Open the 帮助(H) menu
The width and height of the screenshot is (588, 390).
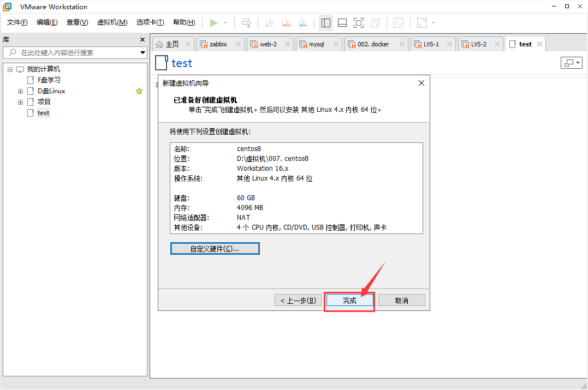click(x=184, y=22)
